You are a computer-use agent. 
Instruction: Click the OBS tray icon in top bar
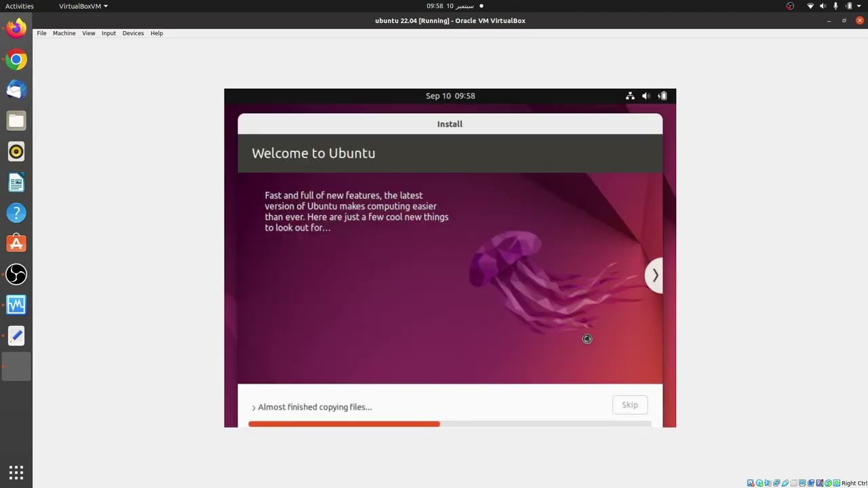coord(790,6)
